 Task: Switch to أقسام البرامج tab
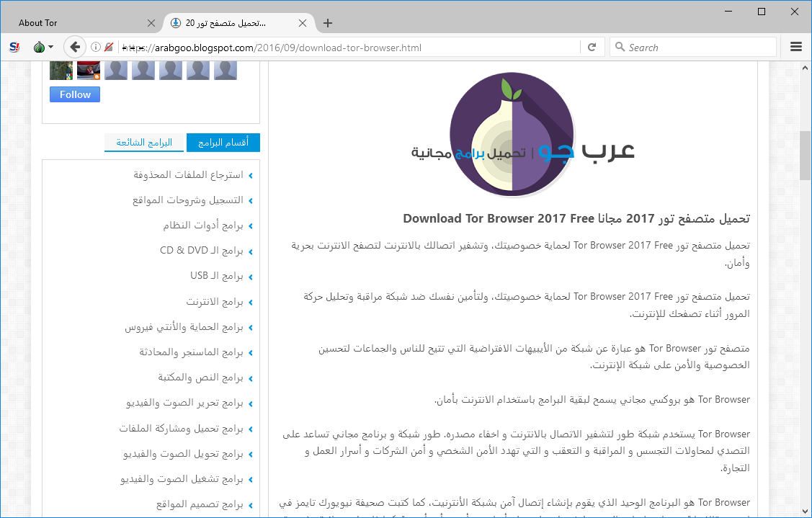[x=223, y=143]
